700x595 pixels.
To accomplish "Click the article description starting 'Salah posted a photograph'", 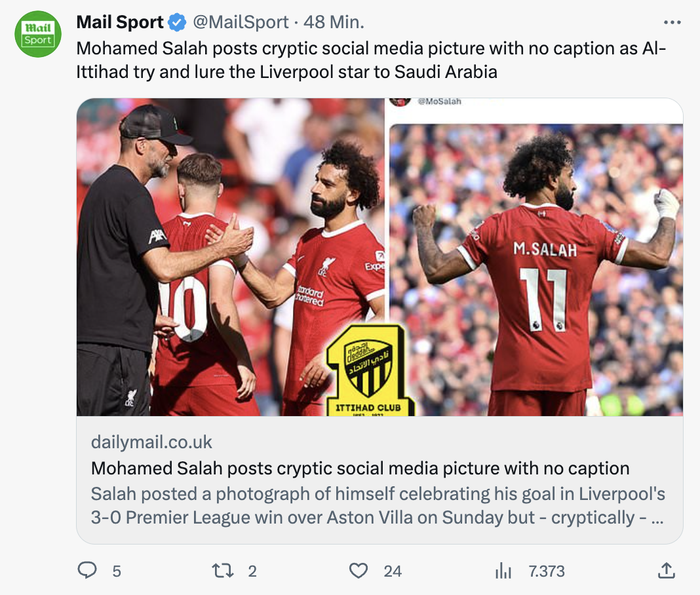I will [378, 505].
